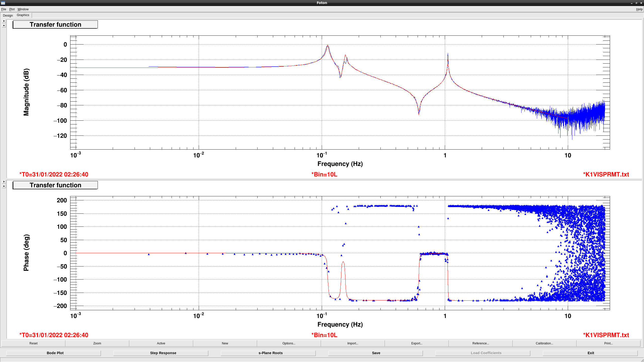This screenshot has height=362, width=644.
Task: Click the right-arrow expander beside bottom plot
Action: (4, 182)
